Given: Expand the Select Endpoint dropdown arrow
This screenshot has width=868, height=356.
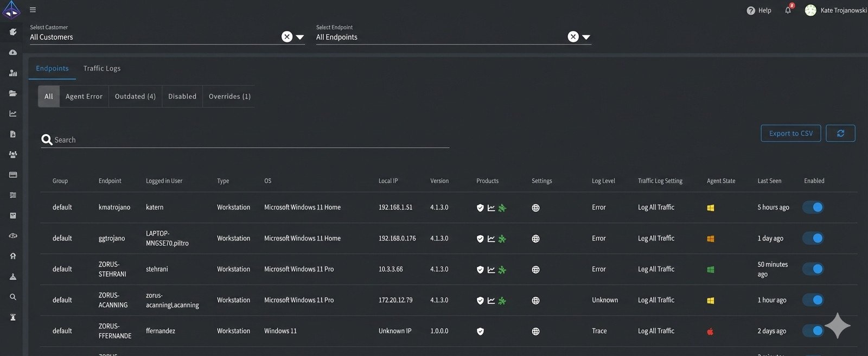Looking at the screenshot, I should [x=586, y=37].
